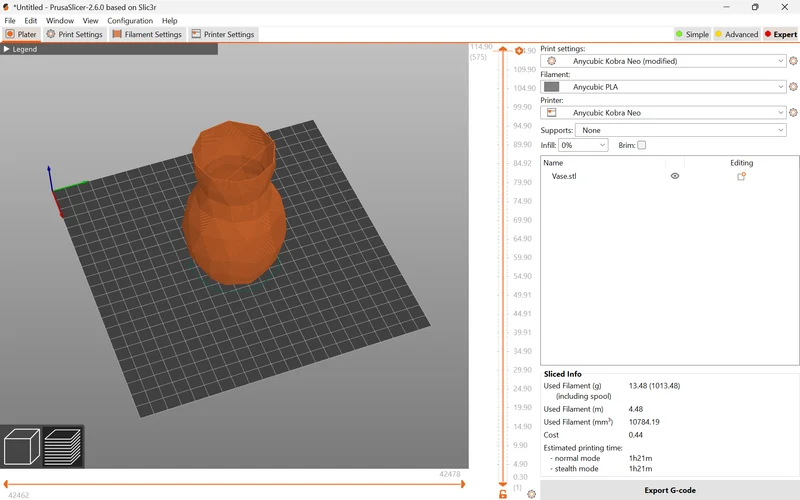Viewport: 800px width, 500px height.
Task: Edit Filament preset gear icon
Action: tap(793, 87)
